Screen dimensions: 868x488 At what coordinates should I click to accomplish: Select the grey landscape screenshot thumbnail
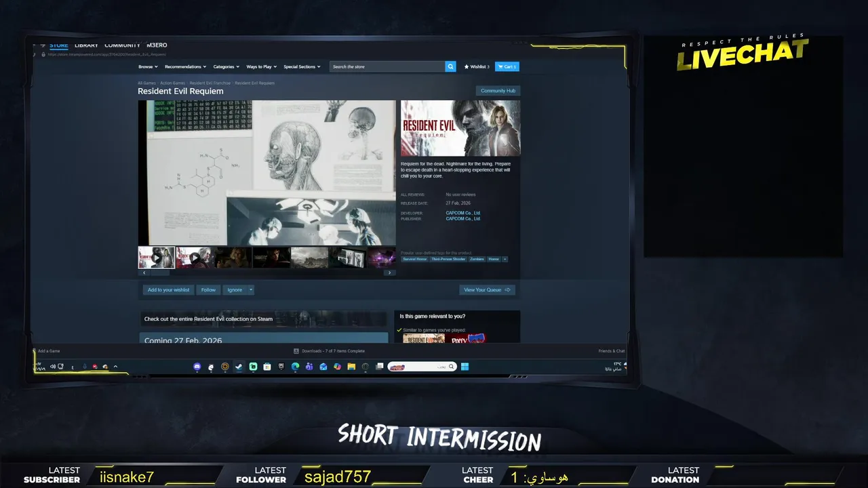click(x=309, y=258)
